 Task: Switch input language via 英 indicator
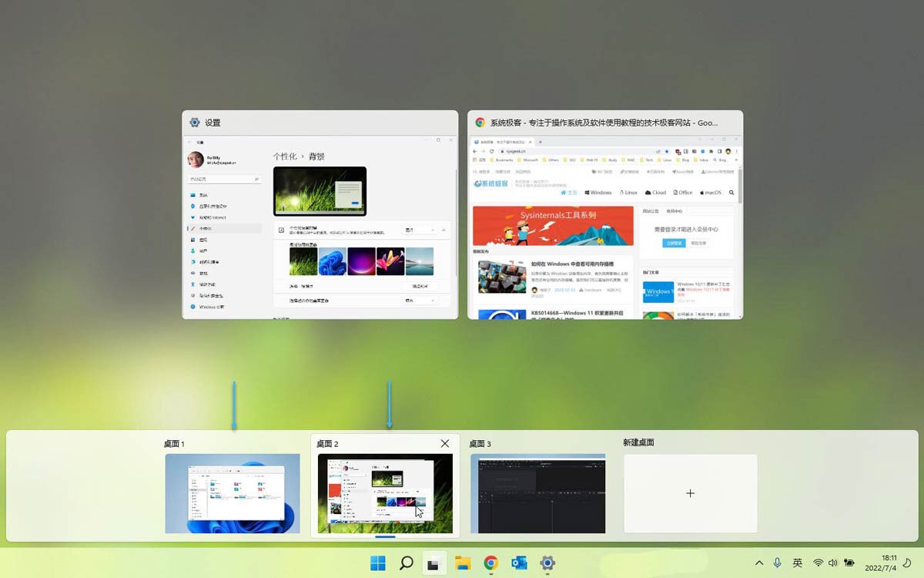[798, 563]
